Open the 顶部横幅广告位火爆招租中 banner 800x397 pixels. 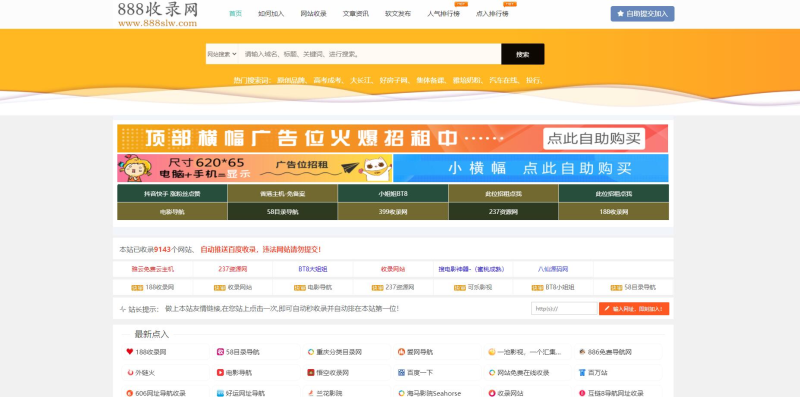click(x=392, y=138)
